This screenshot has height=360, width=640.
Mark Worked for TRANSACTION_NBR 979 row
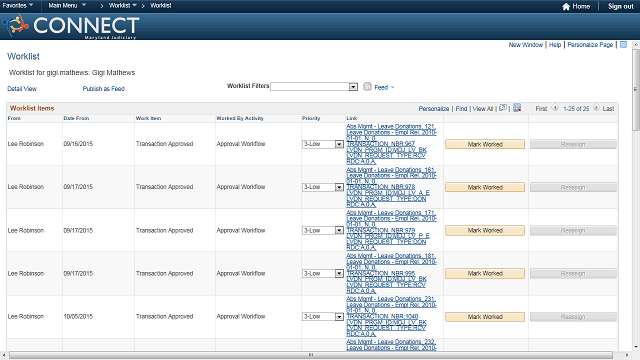click(485, 231)
